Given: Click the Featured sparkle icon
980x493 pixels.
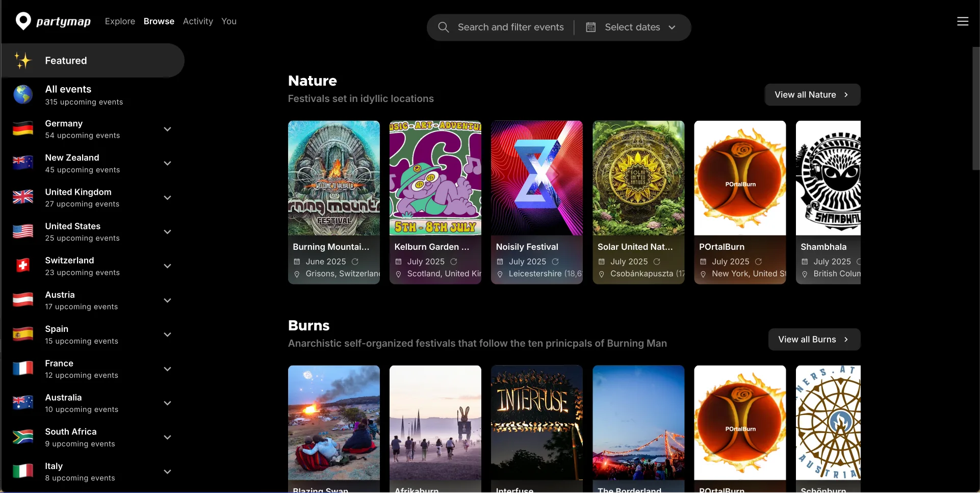Looking at the screenshot, I should pos(23,61).
